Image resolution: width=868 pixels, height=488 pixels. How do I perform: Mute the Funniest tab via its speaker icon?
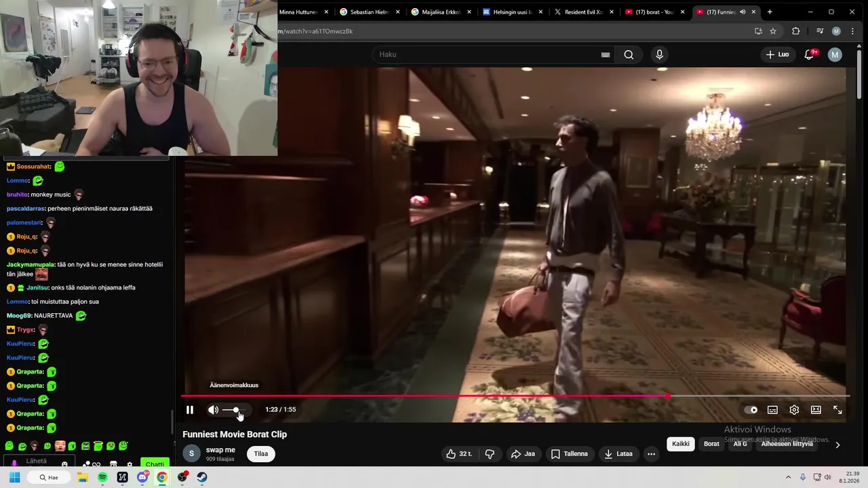pyautogui.click(x=743, y=12)
